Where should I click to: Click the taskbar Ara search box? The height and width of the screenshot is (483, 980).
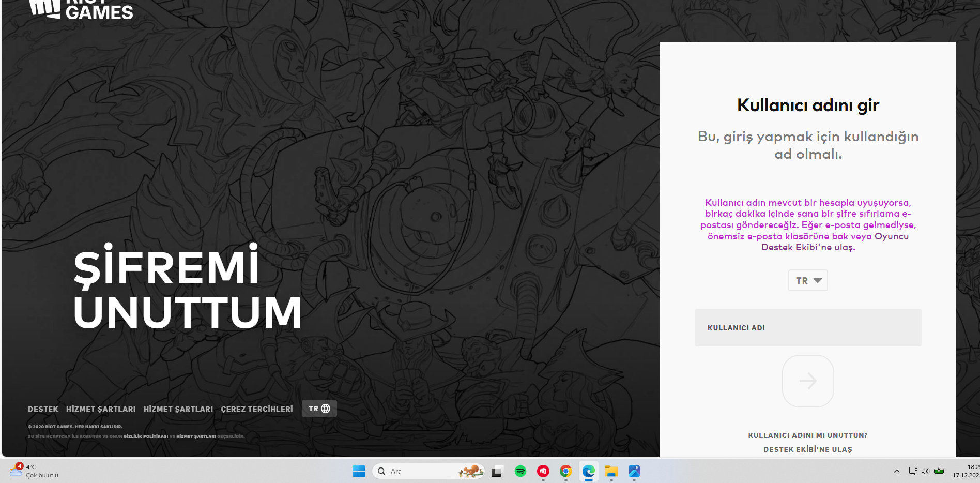428,471
